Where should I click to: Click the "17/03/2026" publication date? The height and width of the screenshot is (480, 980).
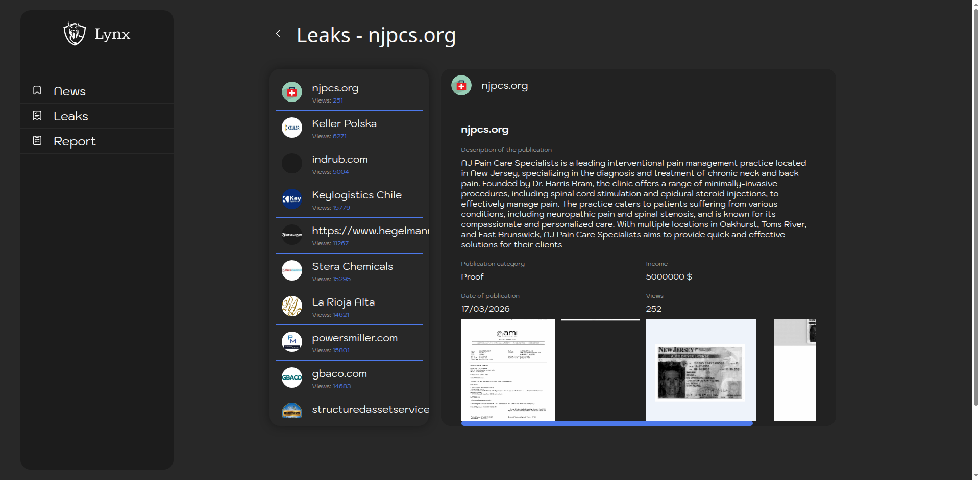[485, 309]
